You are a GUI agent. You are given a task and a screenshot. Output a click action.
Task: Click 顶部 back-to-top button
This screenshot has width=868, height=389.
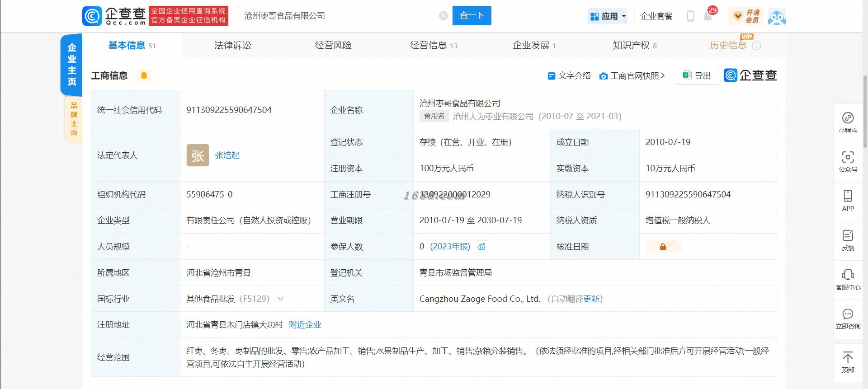848,363
